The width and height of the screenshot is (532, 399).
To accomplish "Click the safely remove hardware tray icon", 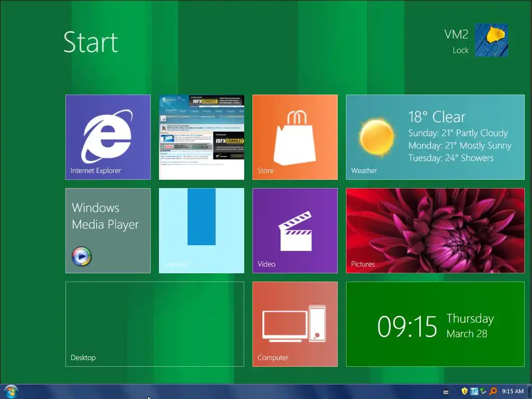I will (x=484, y=391).
